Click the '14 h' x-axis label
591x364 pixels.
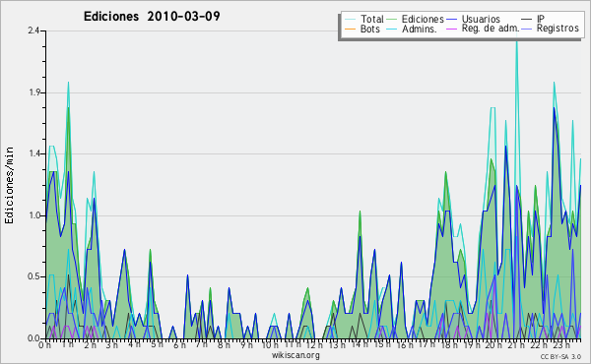(360, 344)
